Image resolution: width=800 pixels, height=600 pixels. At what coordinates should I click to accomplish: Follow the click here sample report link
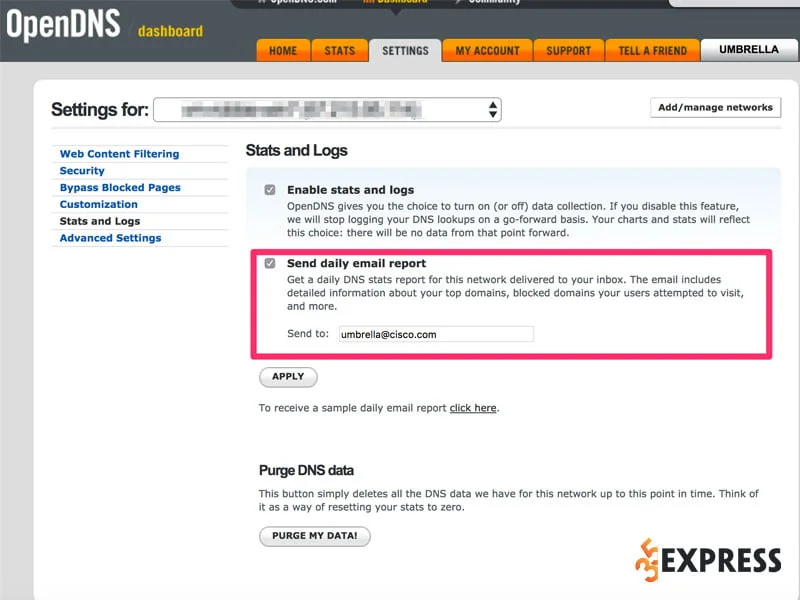[473, 408]
